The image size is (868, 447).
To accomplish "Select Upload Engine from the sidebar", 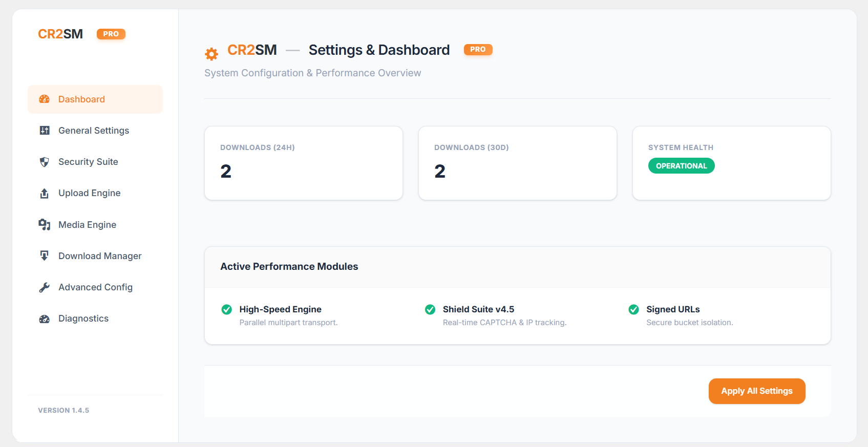I will pos(95,193).
